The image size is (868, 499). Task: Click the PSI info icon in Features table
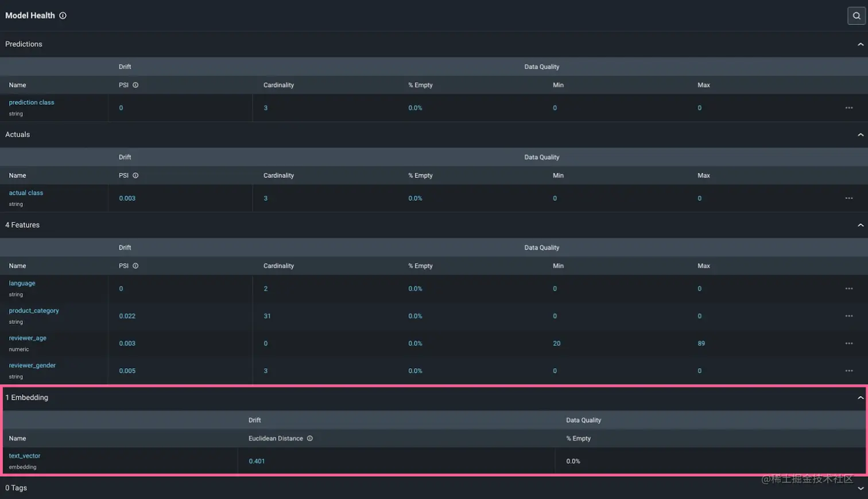[x=135, y=266]
